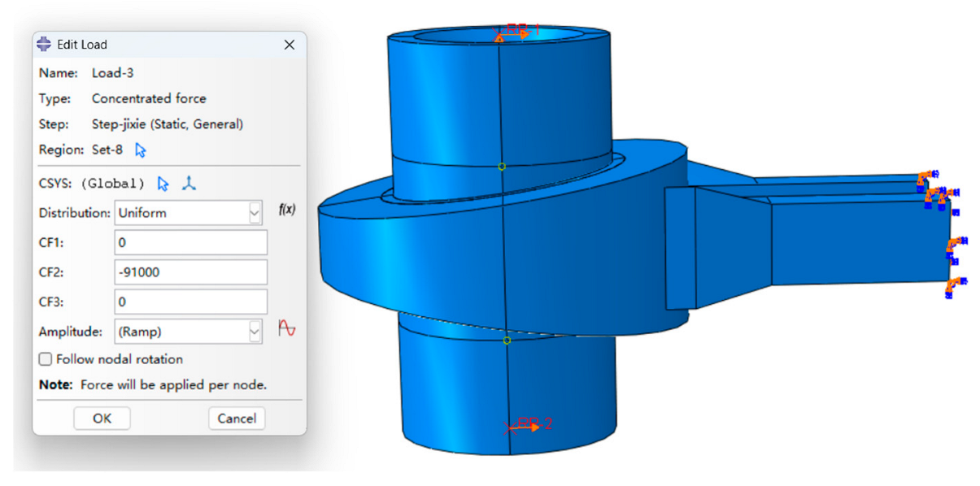980x486 pixels.
Task: Click the green vertex marker below the flange
Action: (507, 341)
